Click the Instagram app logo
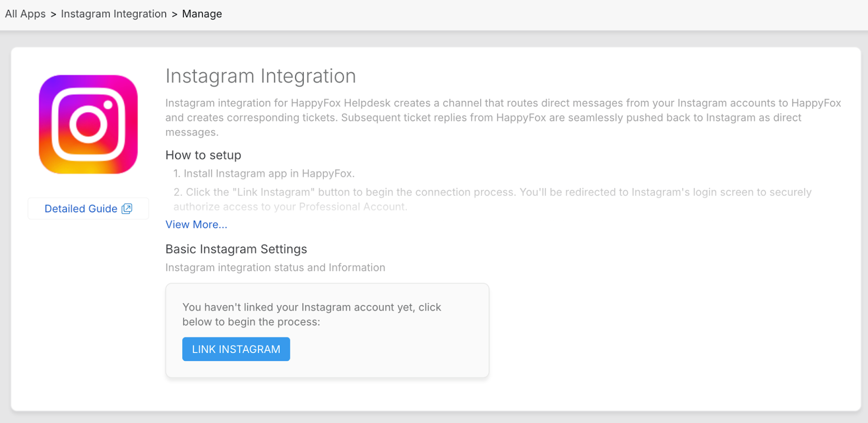 pyautogui.click(x=88, y=124)
